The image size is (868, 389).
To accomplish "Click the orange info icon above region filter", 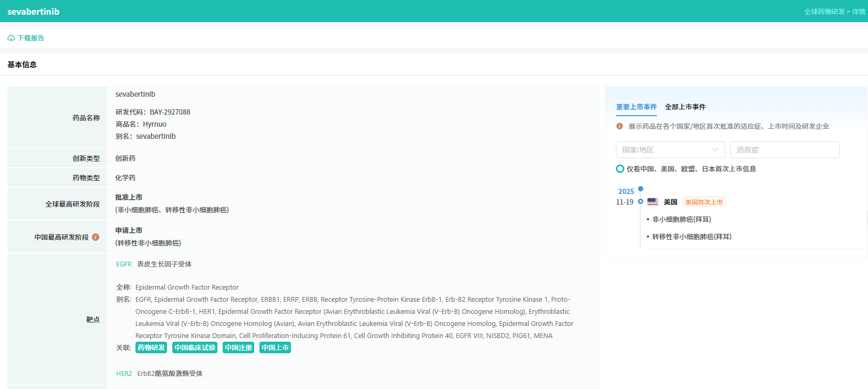I will (620, 126).
